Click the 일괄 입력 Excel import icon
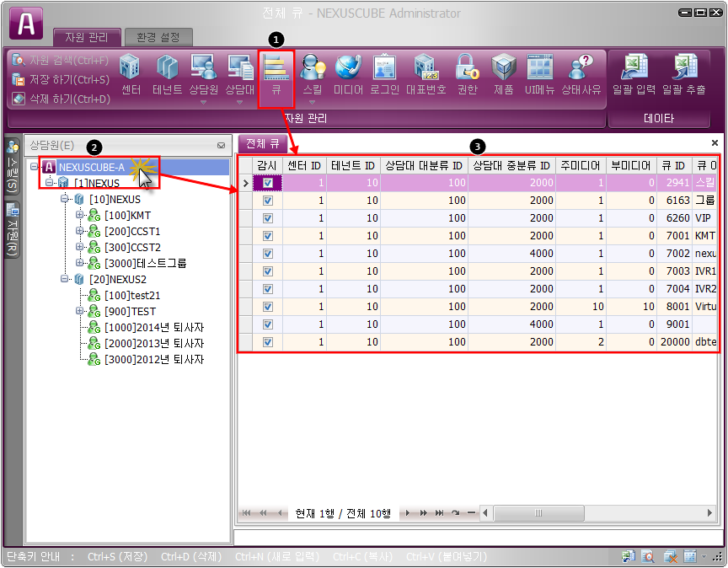 click(634, 74)
